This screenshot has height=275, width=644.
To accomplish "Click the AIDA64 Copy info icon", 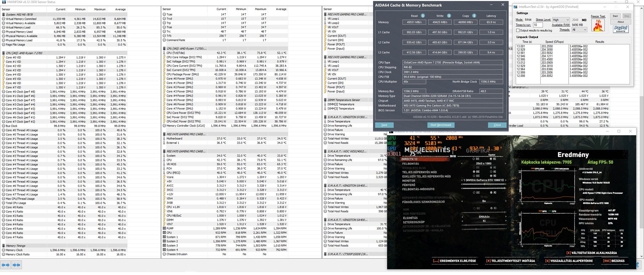I will [x=474, y=16].
